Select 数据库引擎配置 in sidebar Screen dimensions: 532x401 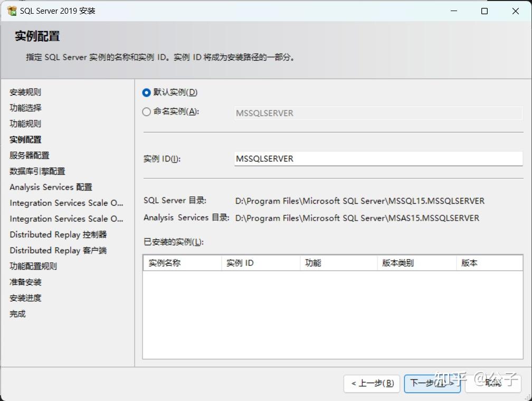(37, 171)
